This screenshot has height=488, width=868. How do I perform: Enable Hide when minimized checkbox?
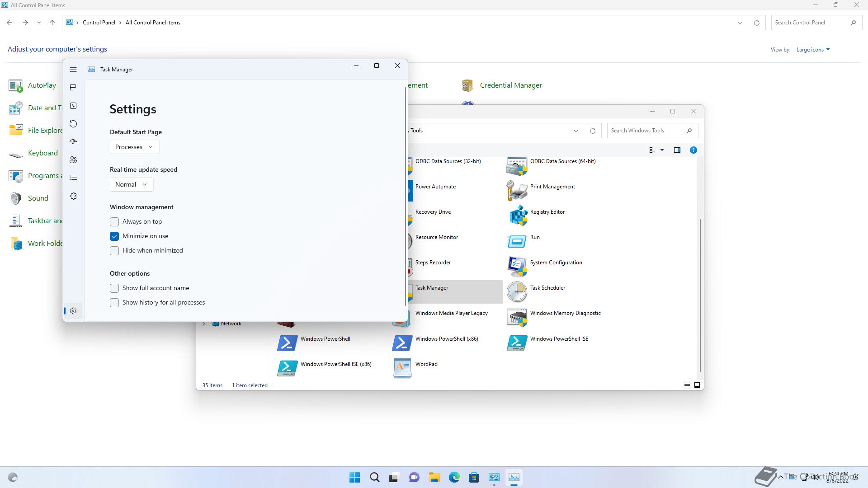pos(114,251)
